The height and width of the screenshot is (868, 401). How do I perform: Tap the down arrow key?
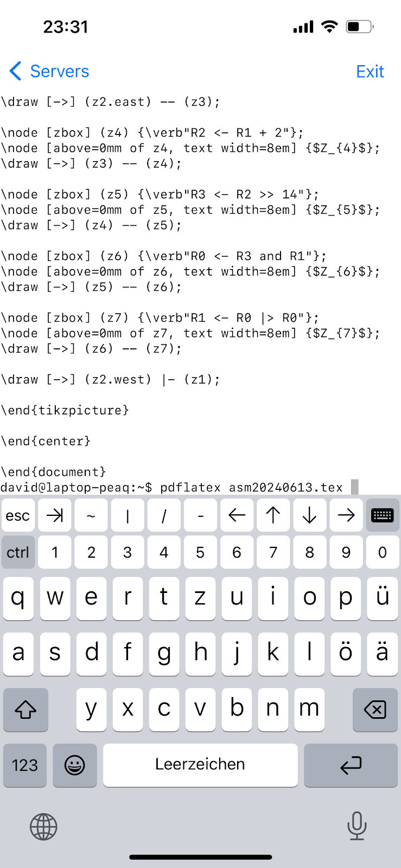click(x=309, y=515)
